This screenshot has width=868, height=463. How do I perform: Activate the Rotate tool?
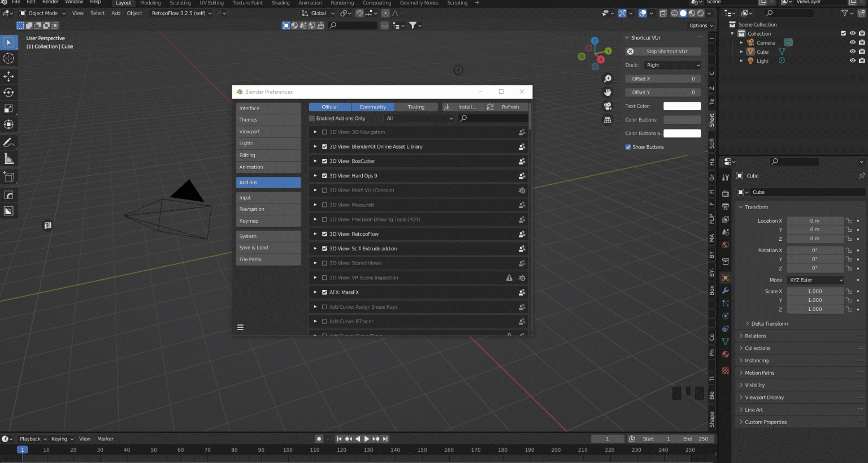click(8, 92)
